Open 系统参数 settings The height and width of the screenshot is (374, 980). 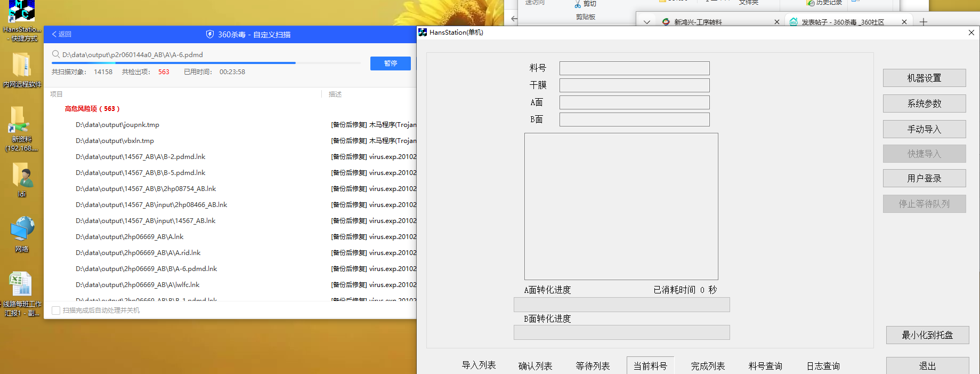click(x=924, y=104)
